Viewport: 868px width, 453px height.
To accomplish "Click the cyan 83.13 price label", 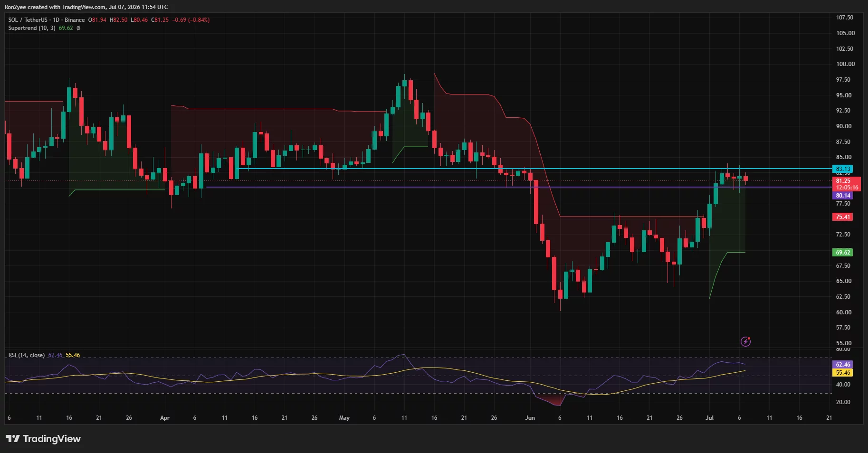I will coord(843,169).
